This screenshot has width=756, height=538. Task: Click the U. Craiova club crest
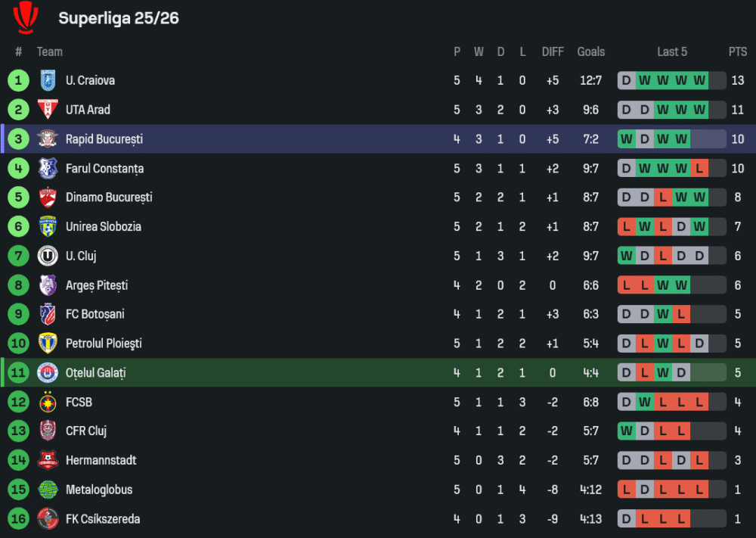pos(48,80)
